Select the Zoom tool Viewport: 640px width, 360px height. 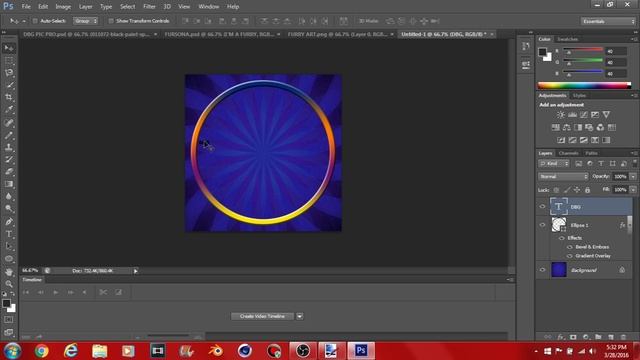9,284
